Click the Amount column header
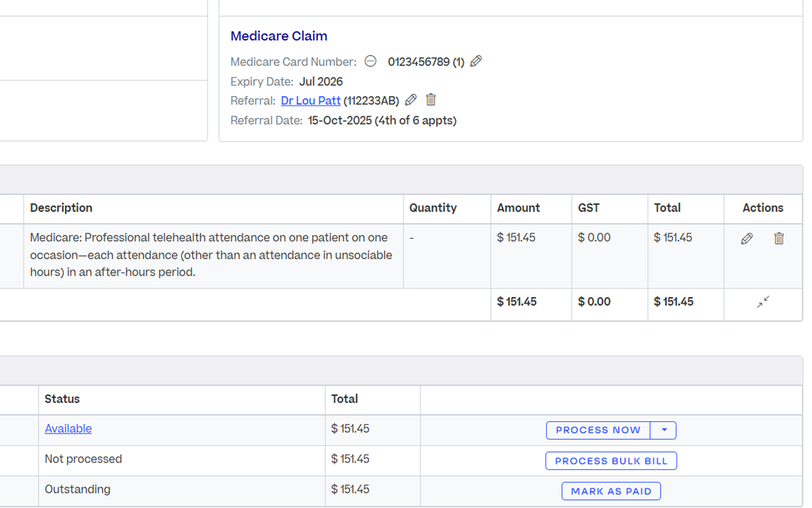The image size is (812, 508). pos(518,208)
